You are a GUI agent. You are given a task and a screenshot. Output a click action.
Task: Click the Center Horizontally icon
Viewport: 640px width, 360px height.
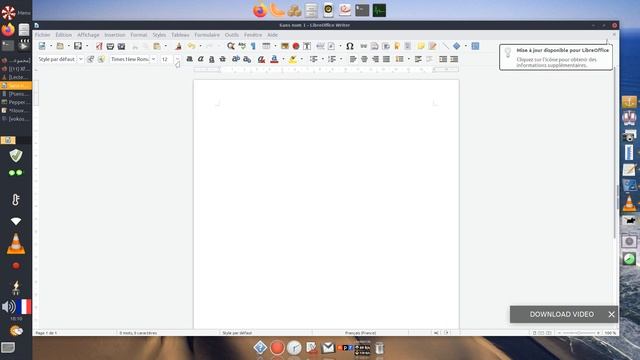pos(364,59)
